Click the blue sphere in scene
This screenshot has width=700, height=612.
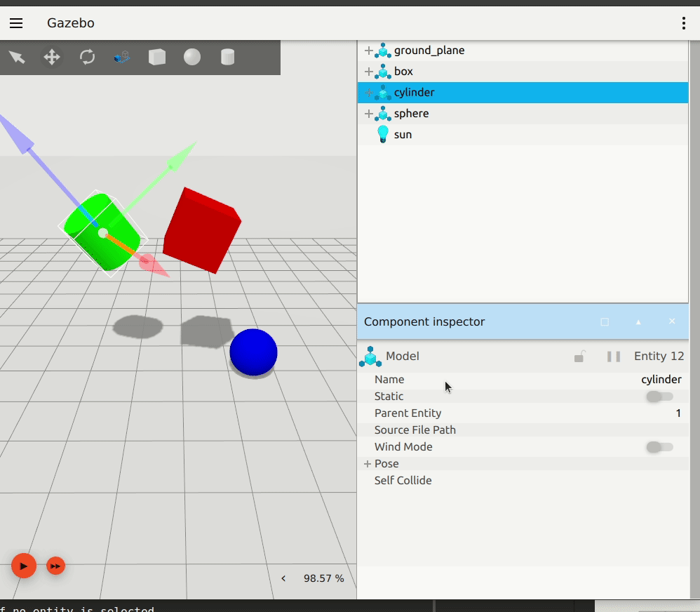253,352
